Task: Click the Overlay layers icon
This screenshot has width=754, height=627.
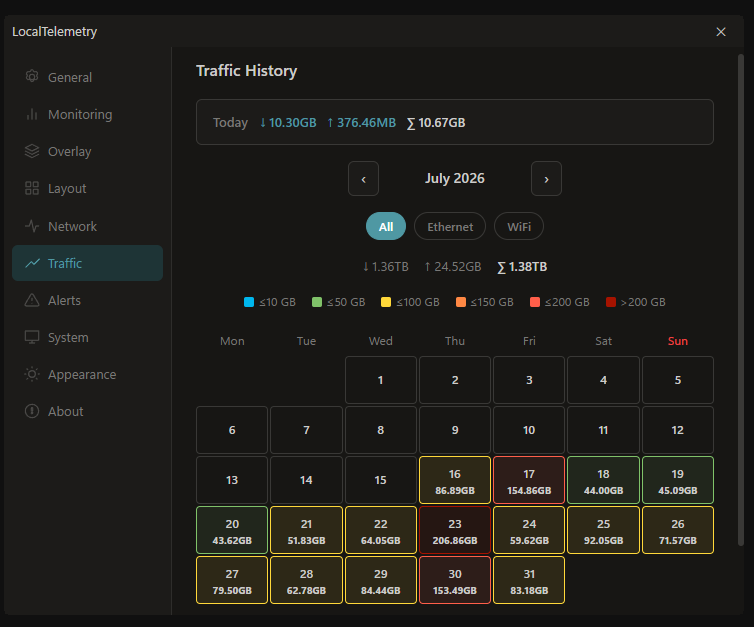Action: coord(32,151)
